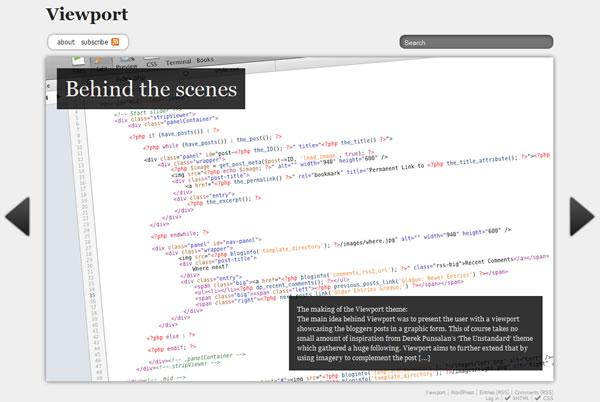Open the Viewport footer link

[x=435, y=392]
